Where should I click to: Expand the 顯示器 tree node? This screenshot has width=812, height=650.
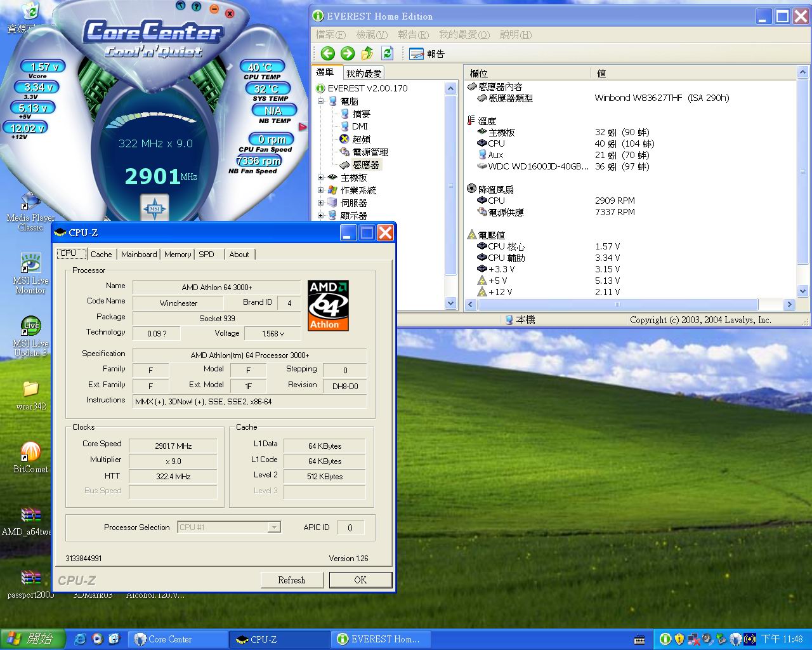click(321, 216)
